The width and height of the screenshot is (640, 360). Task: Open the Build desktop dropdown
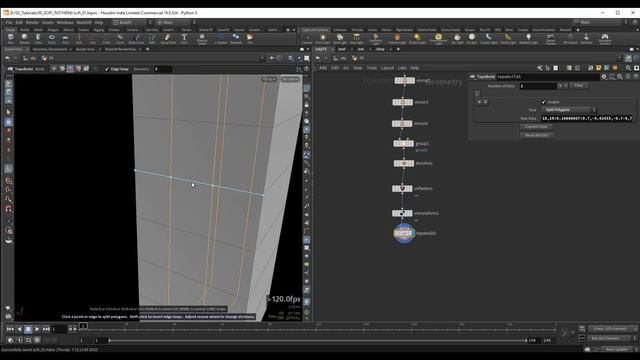(132, 22)
